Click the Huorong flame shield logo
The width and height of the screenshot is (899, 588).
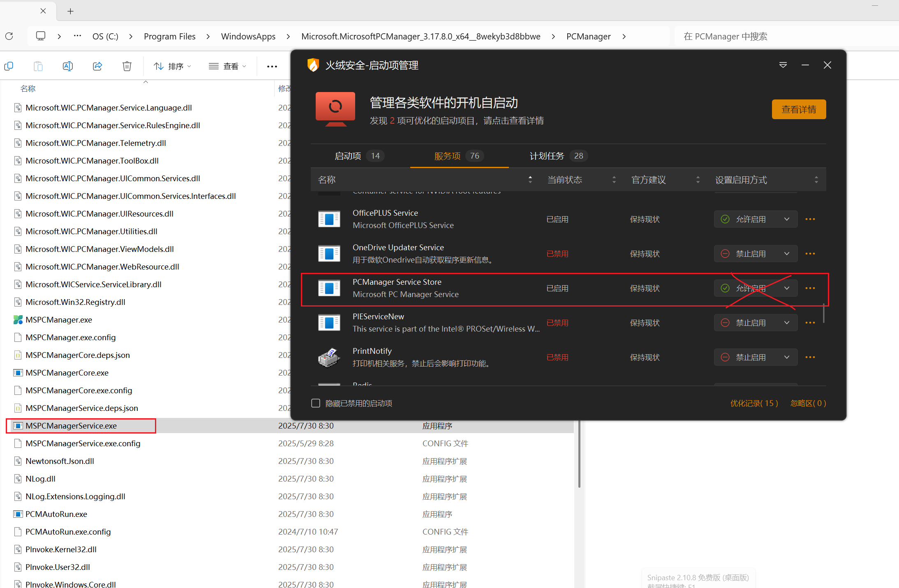[x=313, y=65]
